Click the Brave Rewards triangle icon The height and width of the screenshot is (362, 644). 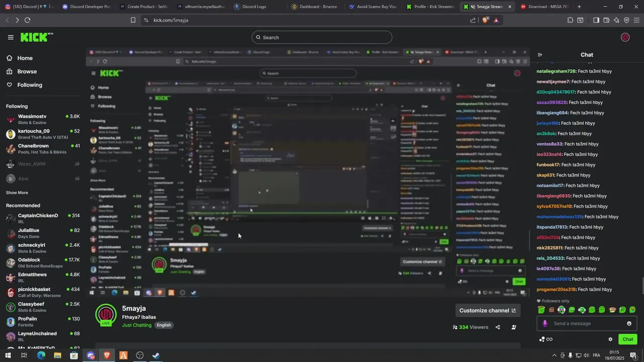pyautogui.click(x=496, y=20)
